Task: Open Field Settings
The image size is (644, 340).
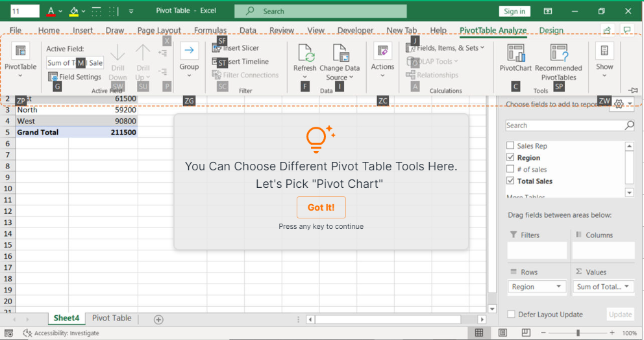Action: coord(75,77)
